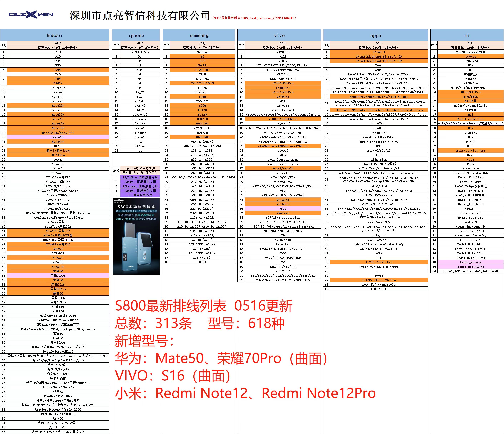Select the pink 荣耀70Pro cell in huawei table
The image size is (504, 434).
pyautogui.click(x=58, y=275)
